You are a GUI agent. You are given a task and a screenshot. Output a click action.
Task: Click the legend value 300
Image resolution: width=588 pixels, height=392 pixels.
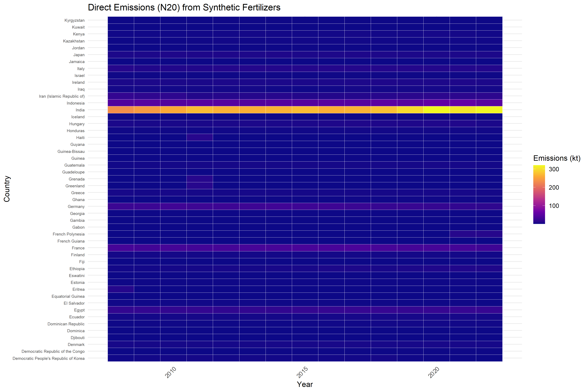(554, 169)
